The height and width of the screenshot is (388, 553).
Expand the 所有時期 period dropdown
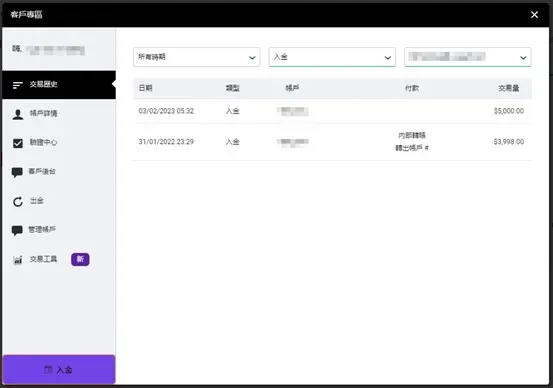197,57
